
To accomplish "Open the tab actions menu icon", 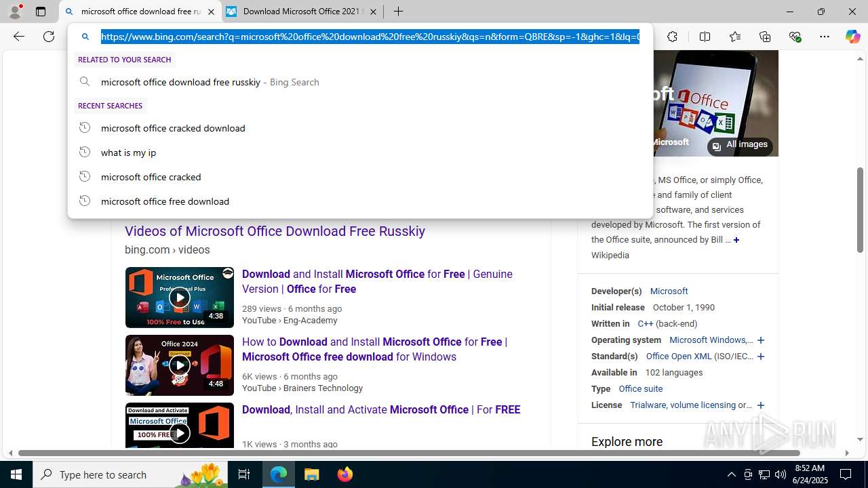I will (41, 12).
